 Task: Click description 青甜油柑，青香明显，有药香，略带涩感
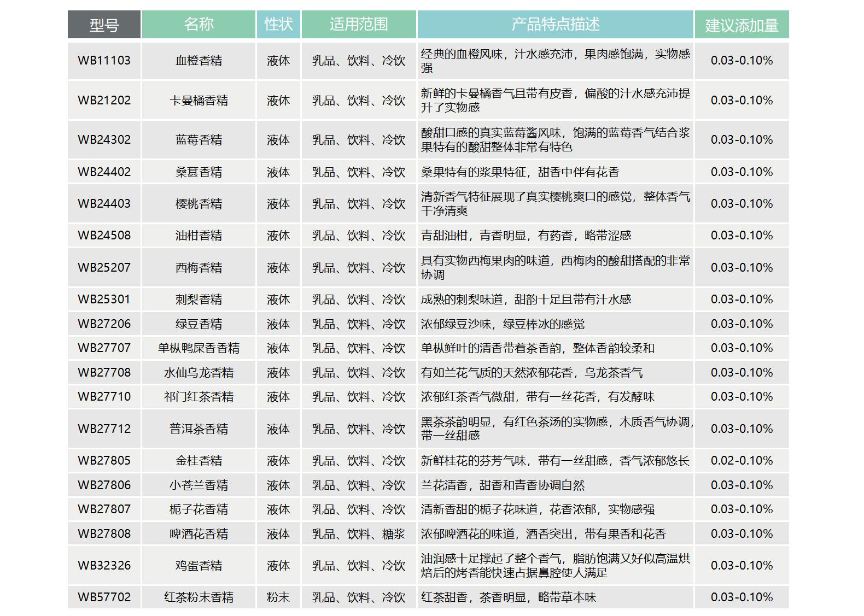click(526, 236)
